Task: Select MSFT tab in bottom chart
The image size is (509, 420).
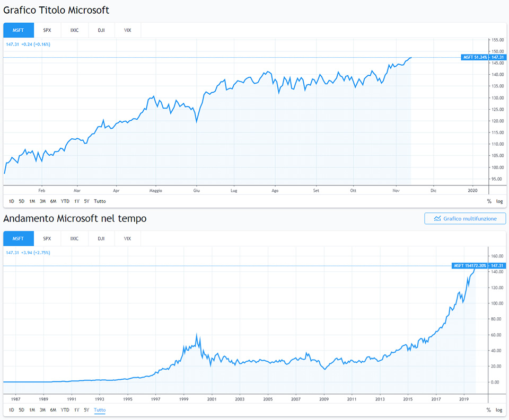Action: tap(19, 239)
